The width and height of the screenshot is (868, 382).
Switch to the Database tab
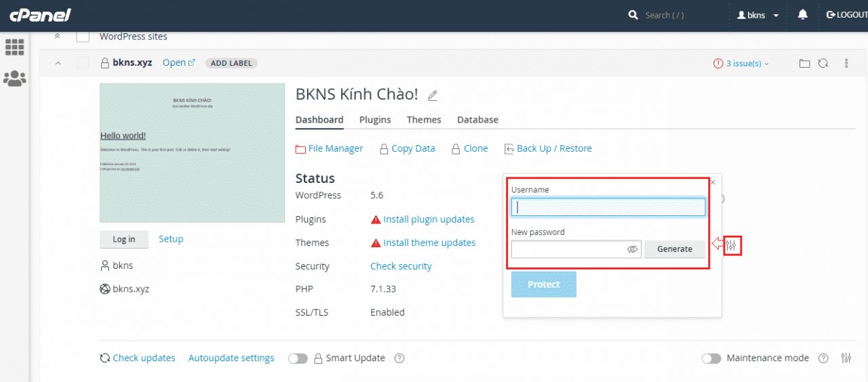coord(477,120)
